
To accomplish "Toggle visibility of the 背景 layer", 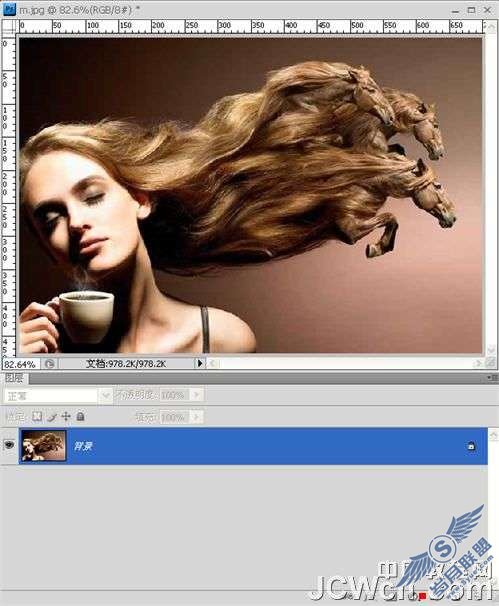I will click(x=9, y=445).
